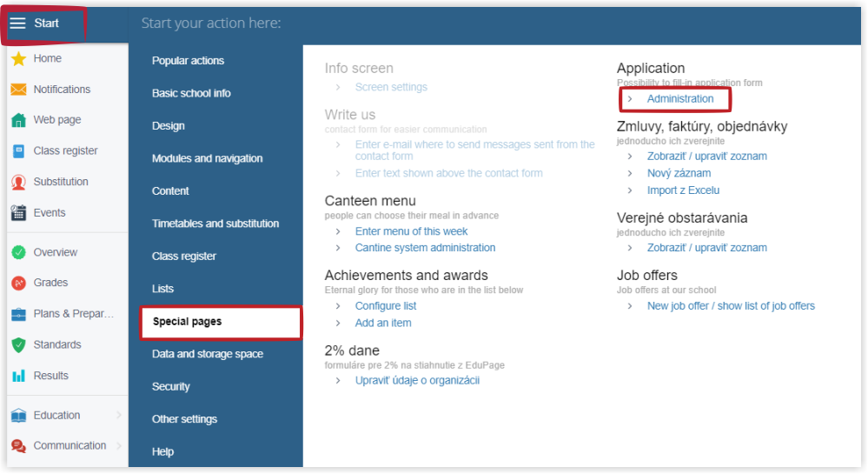Click the Standards shield icon
Image resolution: width=868 pixels, height=474 pixels.
19,344
